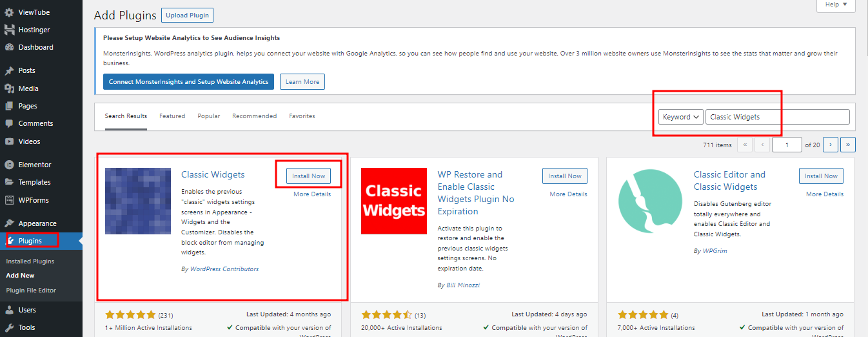The image size is (868, 337).
Task: Expand the Help dropdown panel
Action: click(x=836, y=5)
